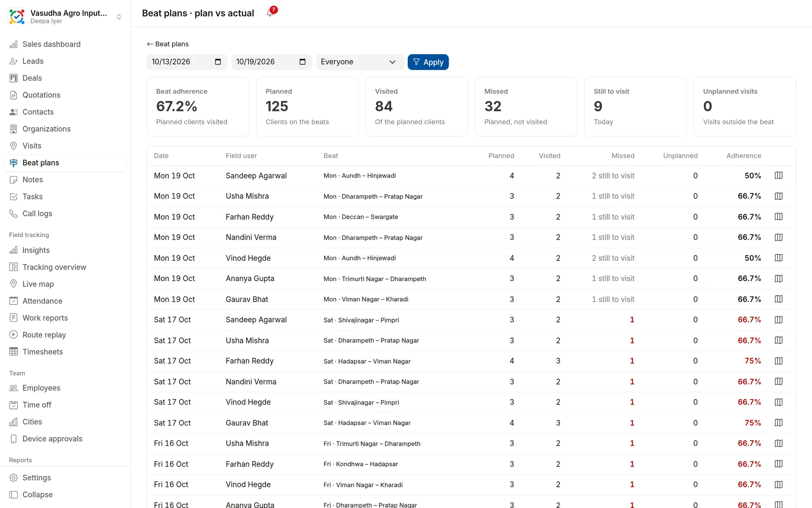812x508 pixels.
Task: Open the notifications bell
Action: pyautogui.click(x=270, y=13)
